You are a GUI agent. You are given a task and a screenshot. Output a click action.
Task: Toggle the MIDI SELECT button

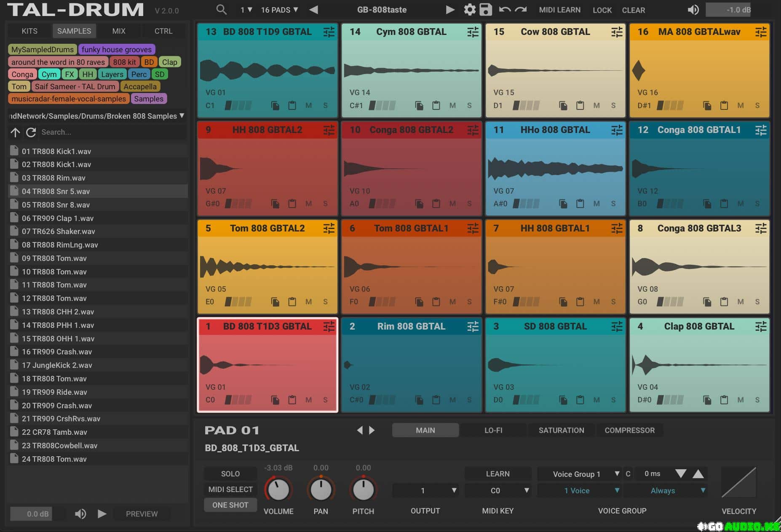(230, 489)
